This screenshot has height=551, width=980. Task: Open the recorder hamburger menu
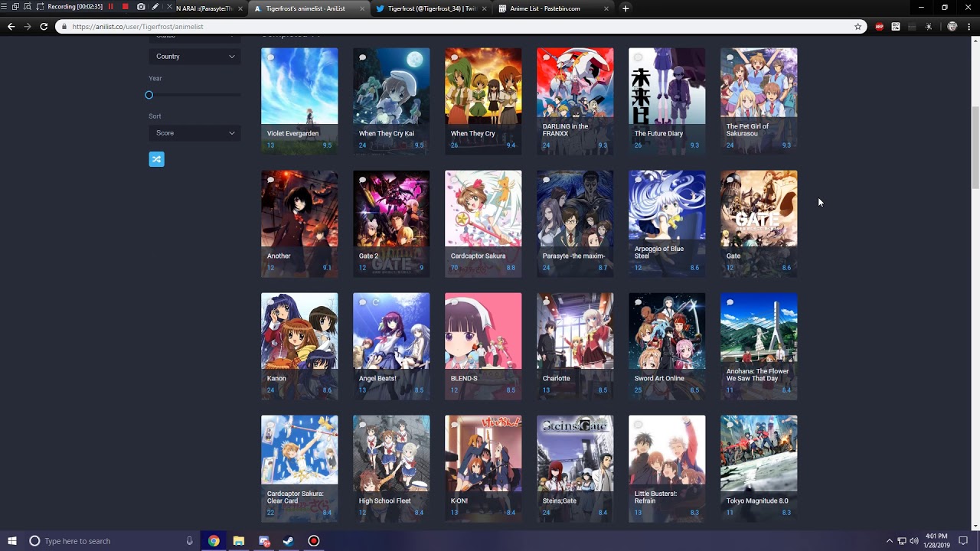tap(5, 7)
